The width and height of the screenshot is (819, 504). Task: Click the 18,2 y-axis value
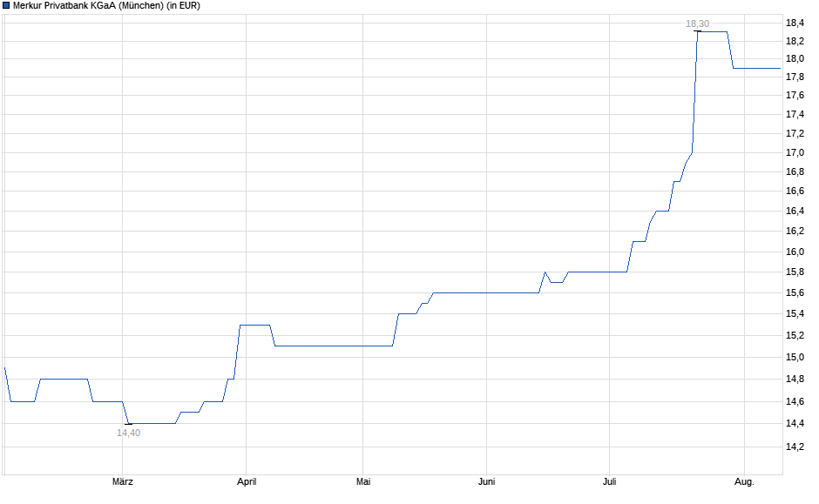tap(795, 41)
